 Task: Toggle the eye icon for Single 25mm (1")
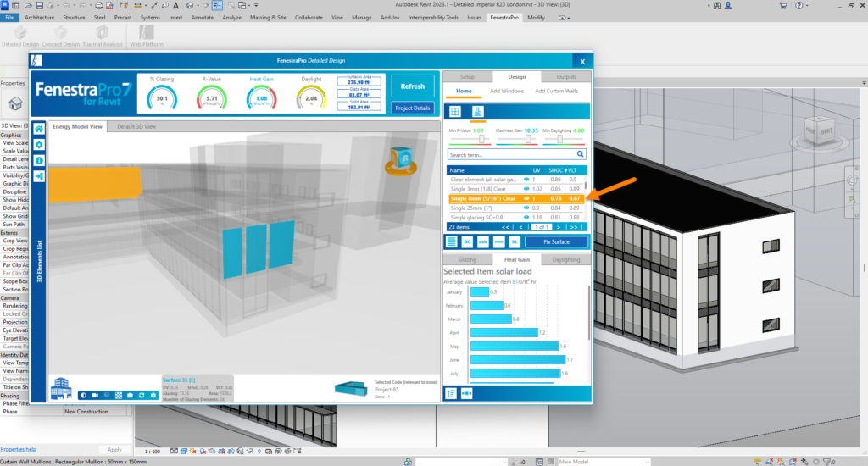click(x=526, y=208)
